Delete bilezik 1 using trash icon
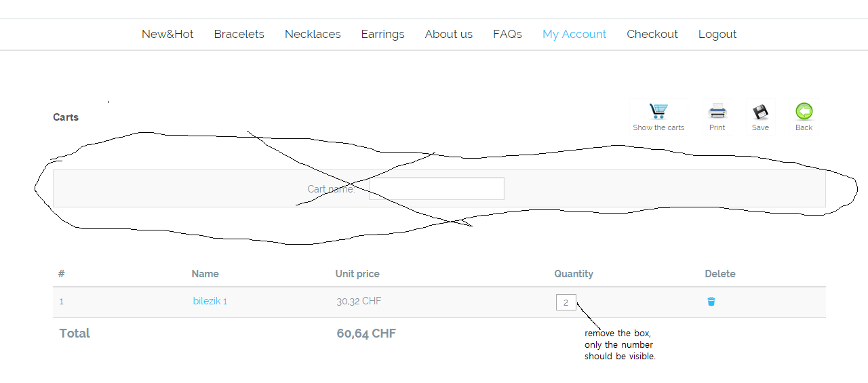Viewport: 868px width, 383px height. pos(711,302)
